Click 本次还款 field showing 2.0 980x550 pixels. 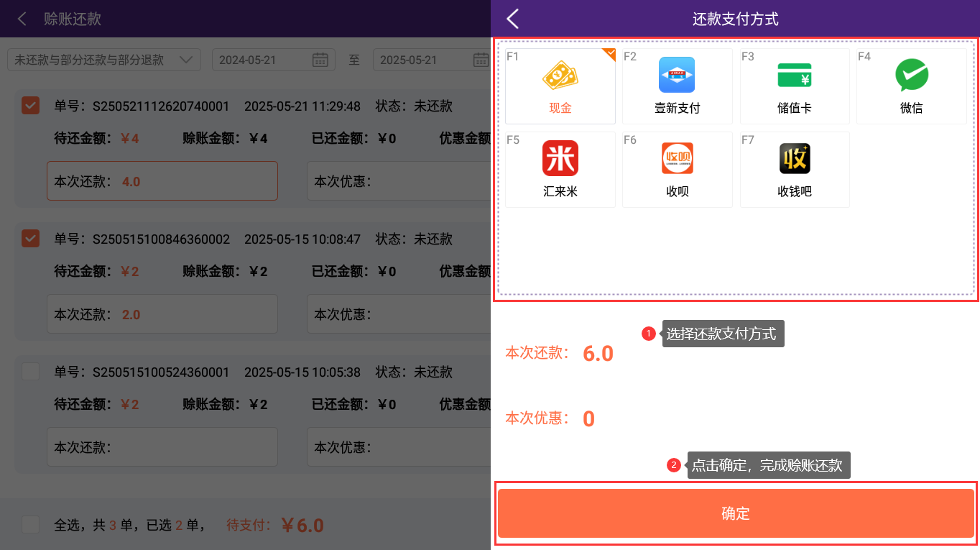[162, 314]
